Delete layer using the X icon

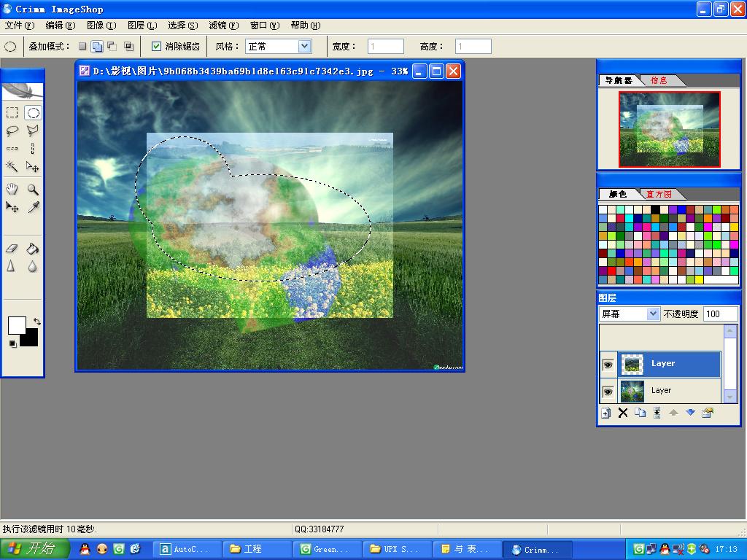coord(623,413)
